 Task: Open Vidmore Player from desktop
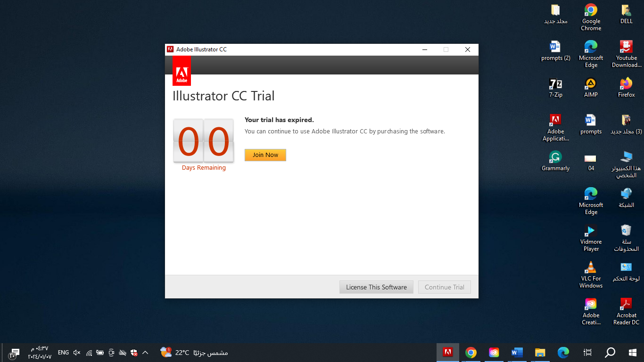coord(591,231)
